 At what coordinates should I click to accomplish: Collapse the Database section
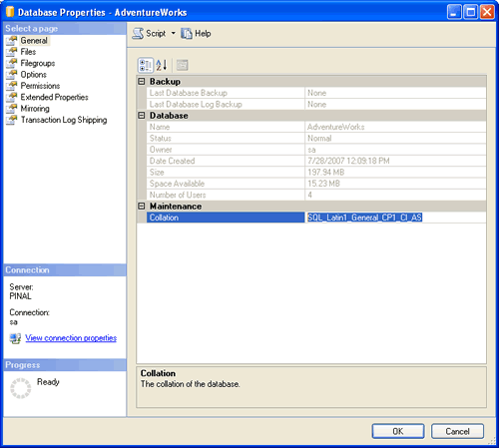(142, 116)
